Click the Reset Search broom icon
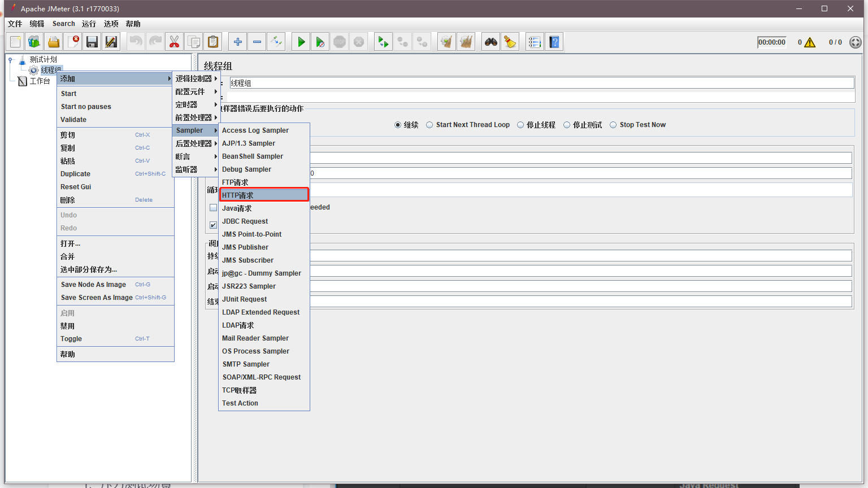The height and width of the screenshot is (488, 868). [x=510, y=42]
